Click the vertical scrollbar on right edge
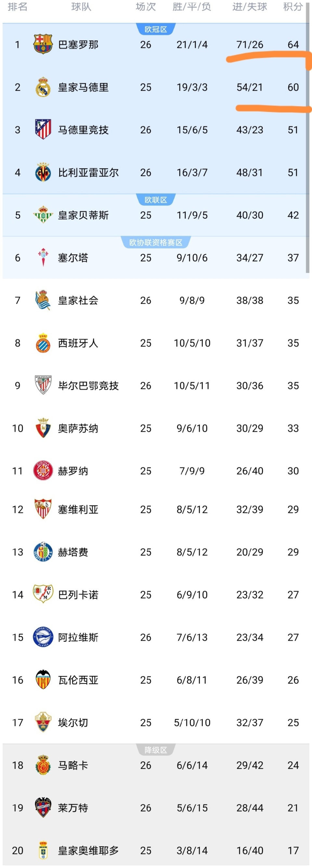This screenshot has height=868, width=312. [307, 135]
